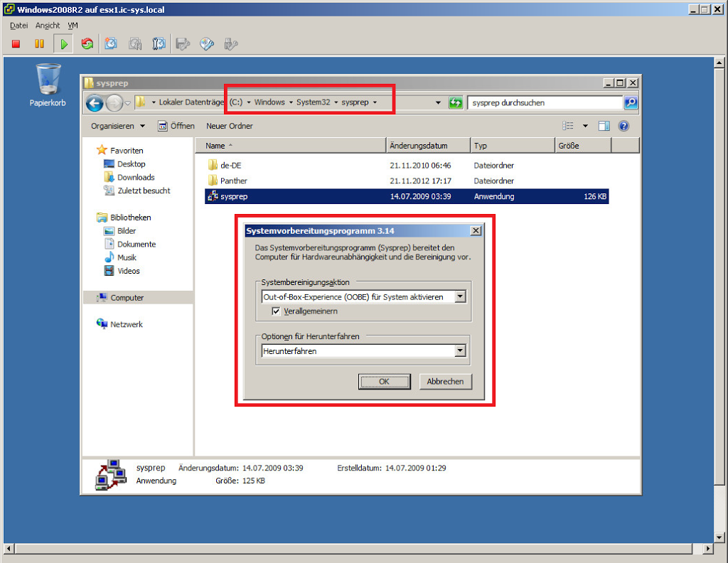The width and height of the screenshot is (728, 563).
Task: Click OK in the Sysprep dialog
Action: pyautogui.click(x=384, y=382)
